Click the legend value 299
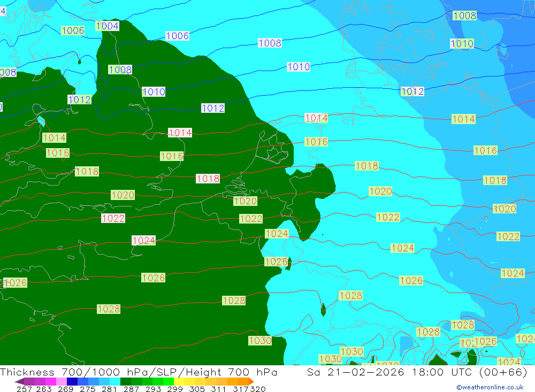The height and width of the screenshot is (392, 535). pos(175,389)
